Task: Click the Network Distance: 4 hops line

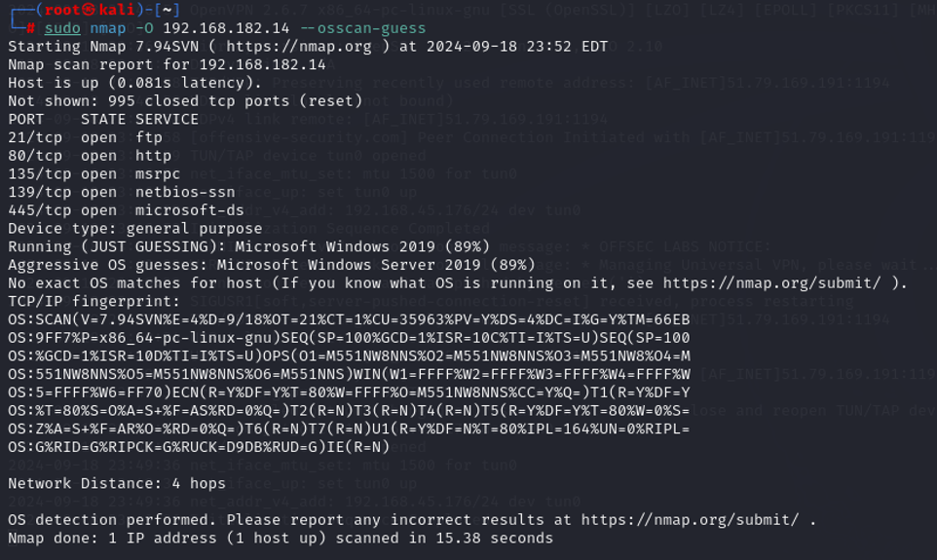Action: [117, 483]
